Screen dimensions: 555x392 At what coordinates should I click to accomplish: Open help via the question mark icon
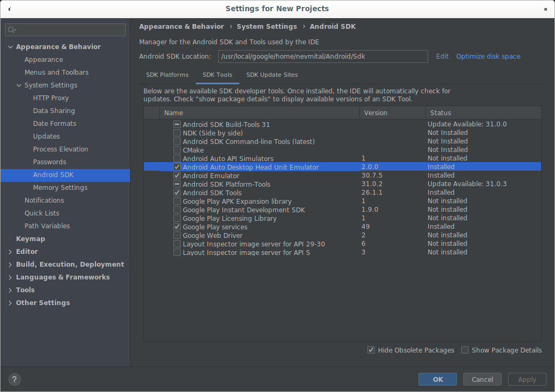pyautogui.click(x=14, y=379)
